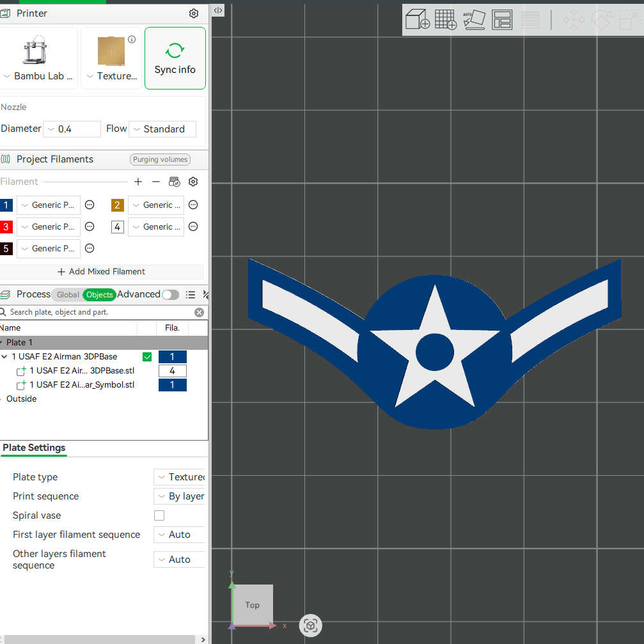Click the Name column header
Screen dimensions: 644x644
pyautogui.click(x=68, y=327)
